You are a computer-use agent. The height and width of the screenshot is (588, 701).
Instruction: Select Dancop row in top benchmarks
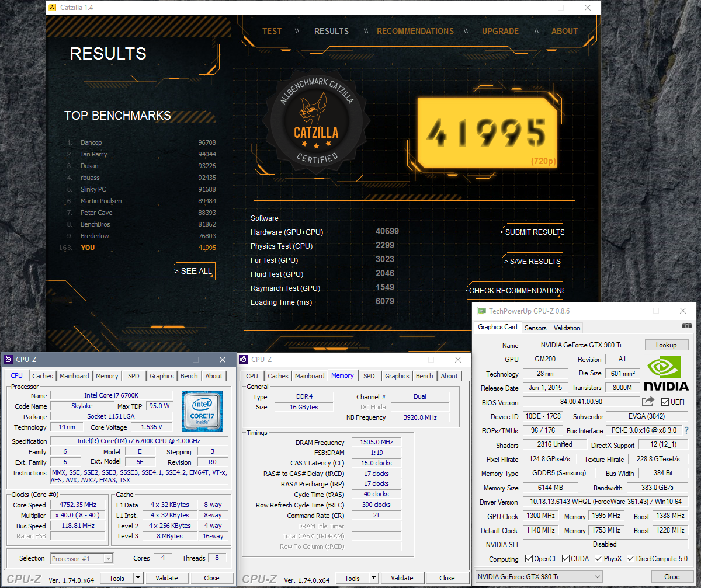141,142
